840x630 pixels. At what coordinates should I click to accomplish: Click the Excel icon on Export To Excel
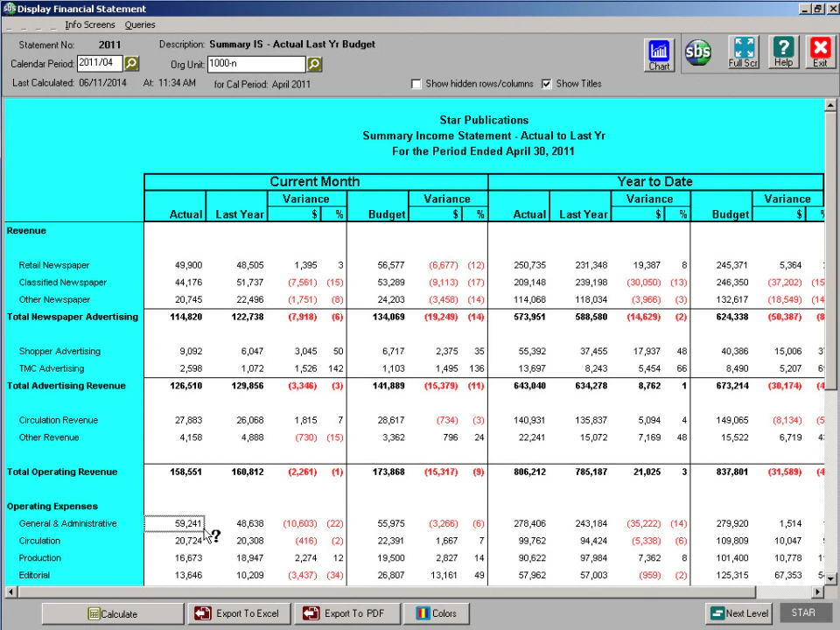pyautogui.click(x=202, y=613)
